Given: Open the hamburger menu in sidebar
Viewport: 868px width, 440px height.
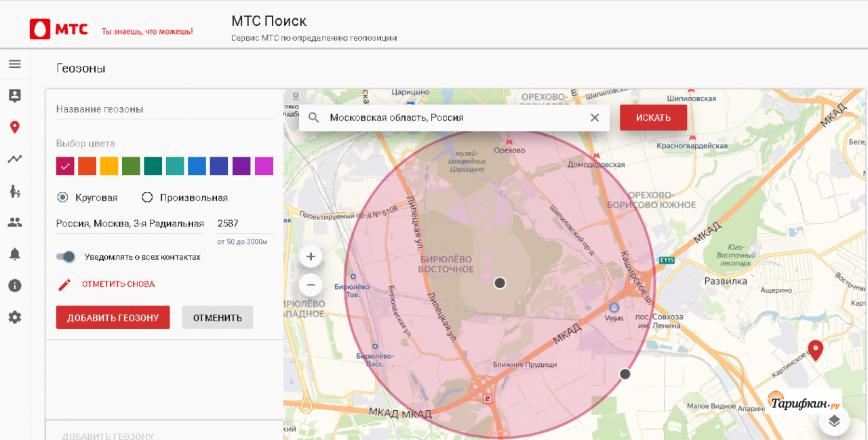Looking at the screenshot, I should pyautogui.click(x=15, y=64).
